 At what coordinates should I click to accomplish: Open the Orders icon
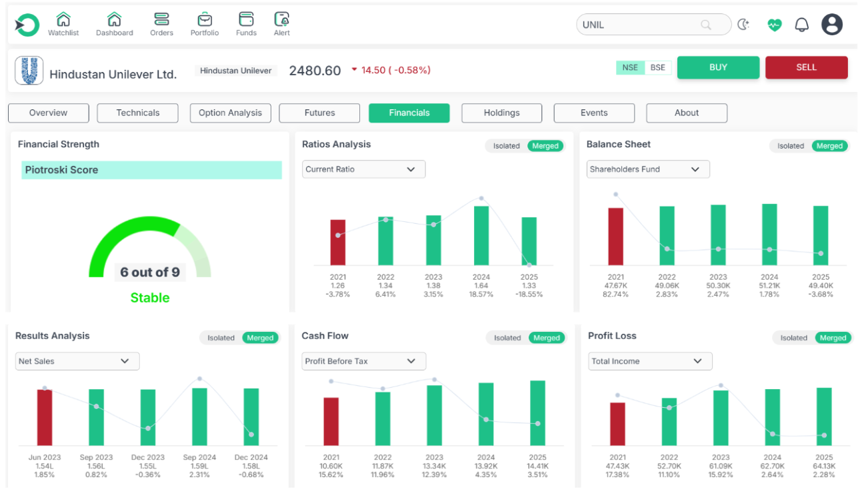pos(161,19)
